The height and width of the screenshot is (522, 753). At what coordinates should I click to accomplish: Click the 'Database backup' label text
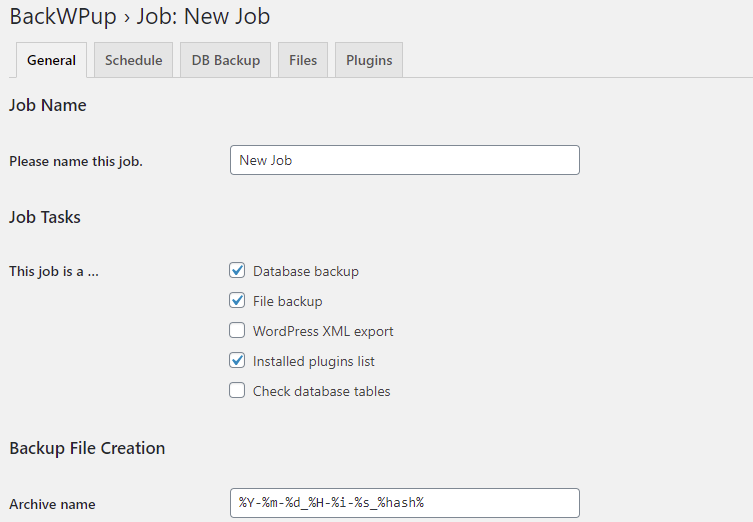306,271
